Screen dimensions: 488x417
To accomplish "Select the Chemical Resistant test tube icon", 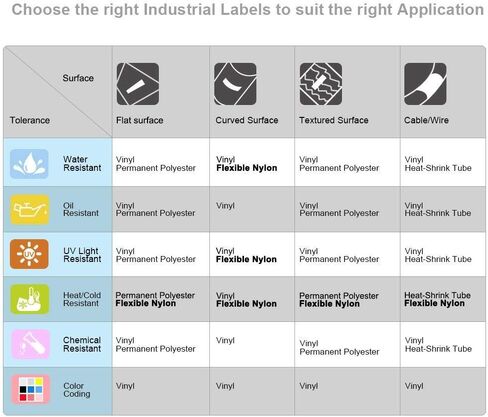I will click(30, 344).
